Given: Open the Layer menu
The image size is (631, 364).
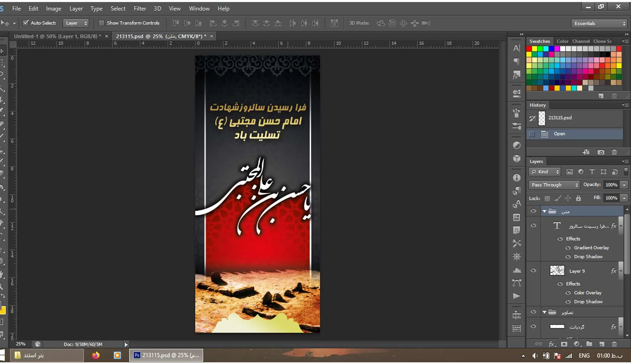Looking at the screenshot, I should click(x=76, y=8).
